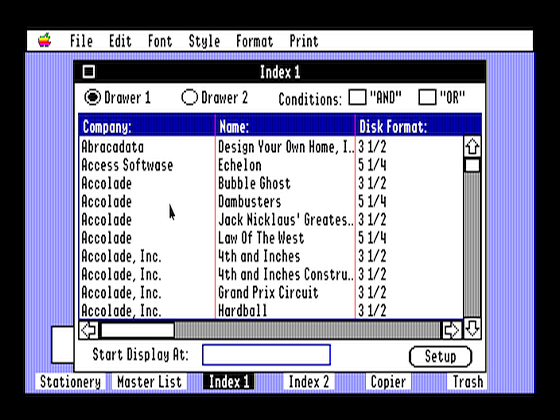Click the horizontal scrollbar thumb

[138, 330]
